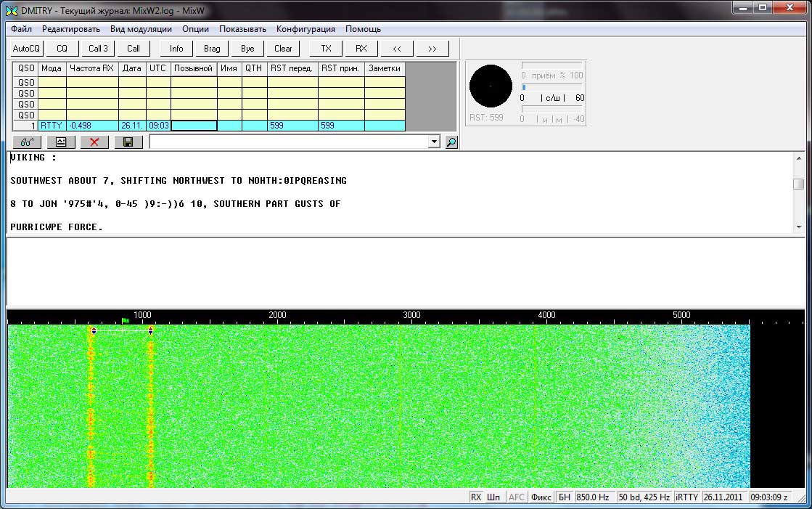This screenshot has height=509, width=812.
Task: Click the 09:03 UTC cell
Action: click(158, 126)
